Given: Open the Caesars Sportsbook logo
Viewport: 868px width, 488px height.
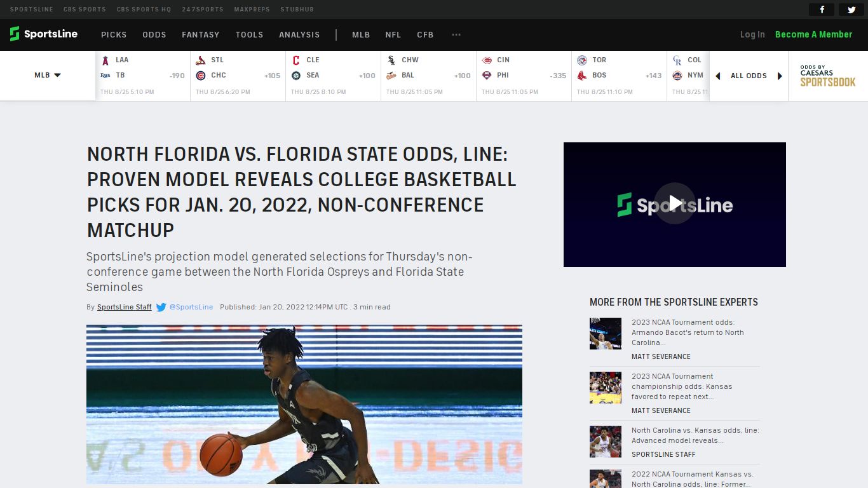Looking at the screenshot, I should [x=828, y=76].
